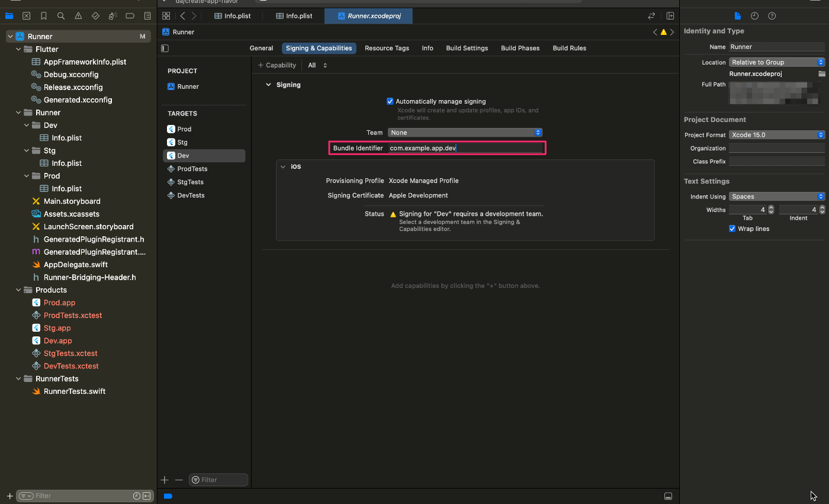Viewport: 829px width, 504px height.
Task: Show the File inspector icon
Action: coord(737,16)
